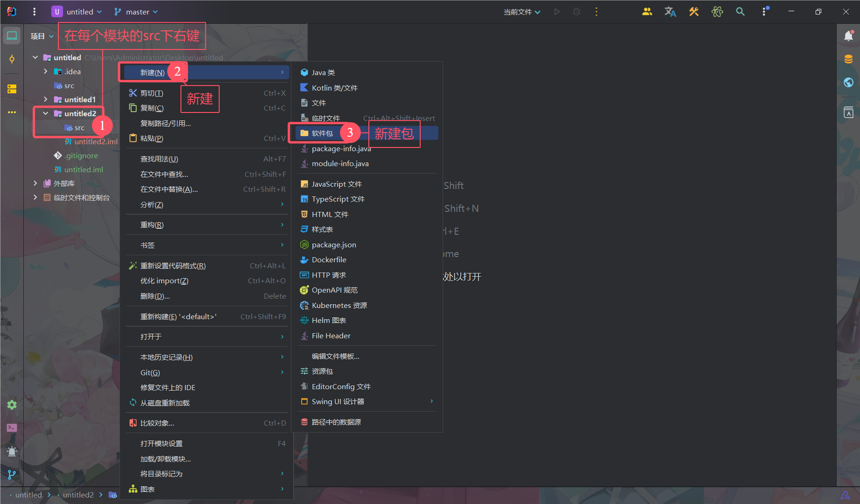This screenshot has width=860, height=504.
Task: Select untitled2.iml file in project tree
Action: (x=96, y=141)
